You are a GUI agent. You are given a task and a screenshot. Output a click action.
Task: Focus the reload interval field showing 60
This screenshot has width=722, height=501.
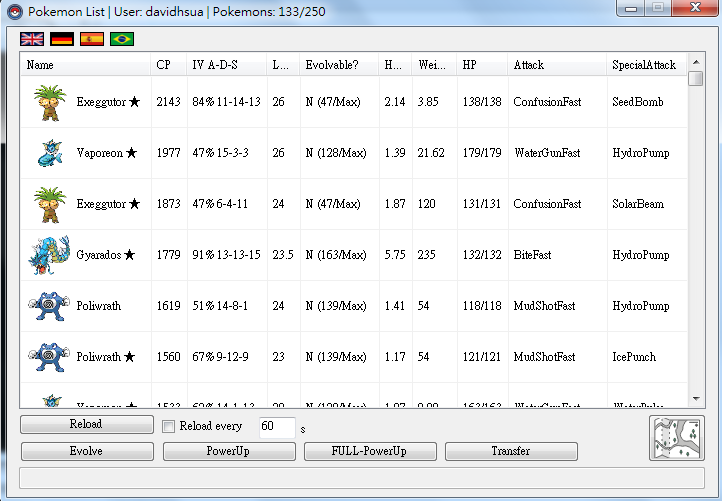pyautogui.click(x=277, y=427)
